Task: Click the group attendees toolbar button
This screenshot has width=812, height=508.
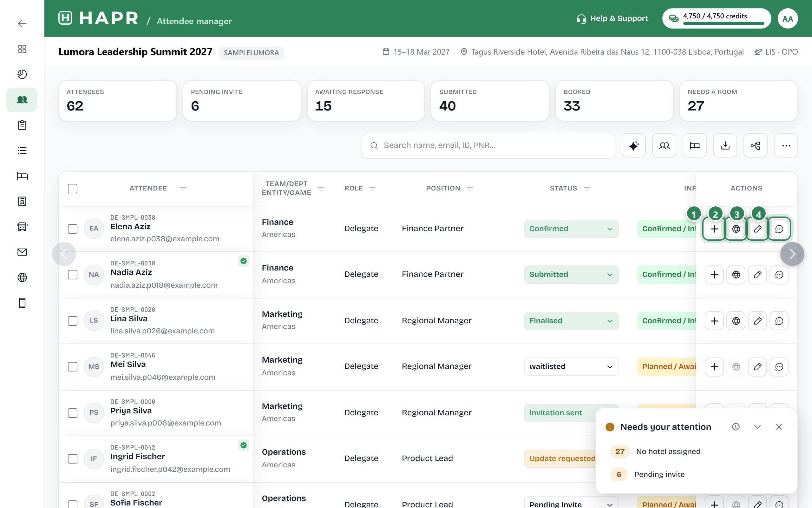Action: click(664, 145)
